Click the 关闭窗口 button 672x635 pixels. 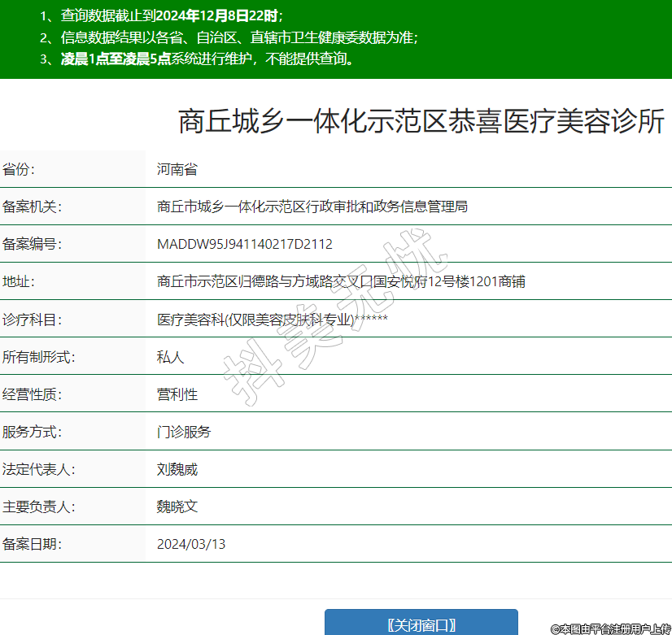coord(421,624)
